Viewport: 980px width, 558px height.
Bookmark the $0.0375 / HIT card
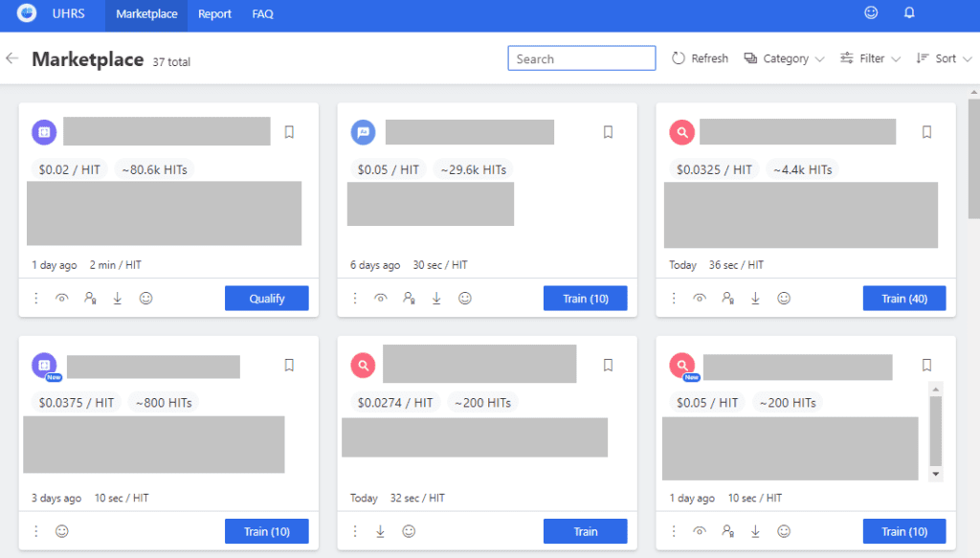coord(289,365)
